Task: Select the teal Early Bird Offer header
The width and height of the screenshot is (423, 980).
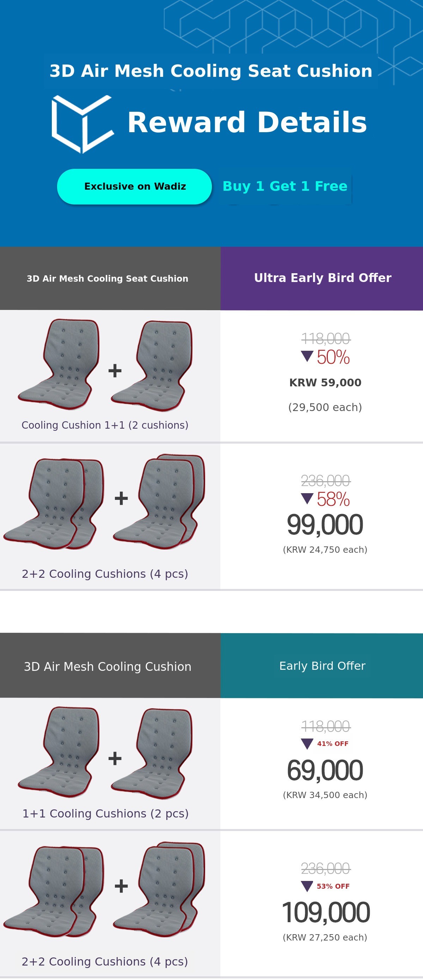Action: point(322,666)
